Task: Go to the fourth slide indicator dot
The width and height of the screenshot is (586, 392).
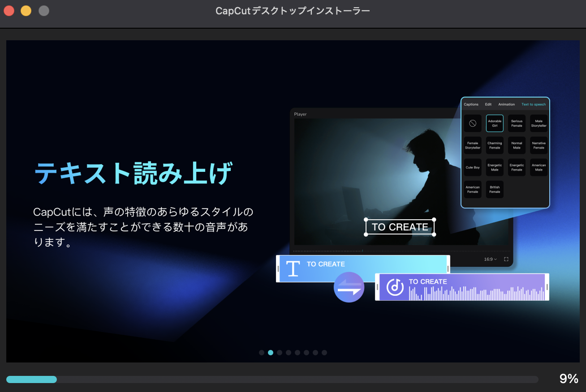Action: [289, 353]
